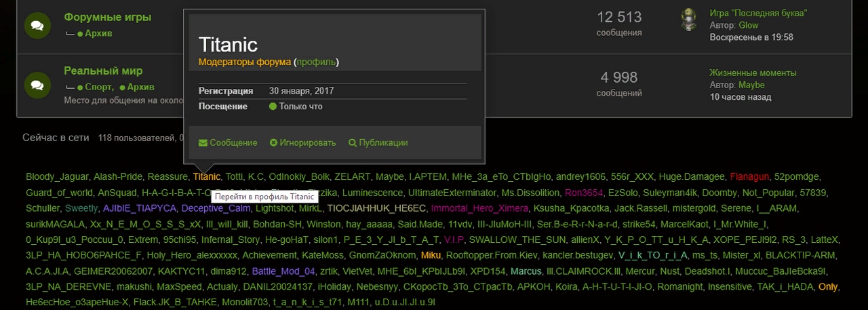Open topic Игра "Последняя буква"
This screenshot has width=868, height=310.
point(758,13)
